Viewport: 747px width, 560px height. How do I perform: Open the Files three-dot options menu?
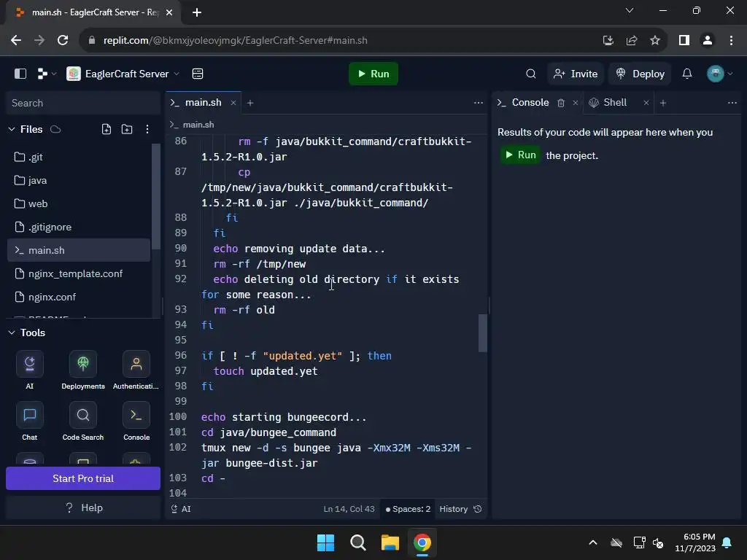point(147,129)
